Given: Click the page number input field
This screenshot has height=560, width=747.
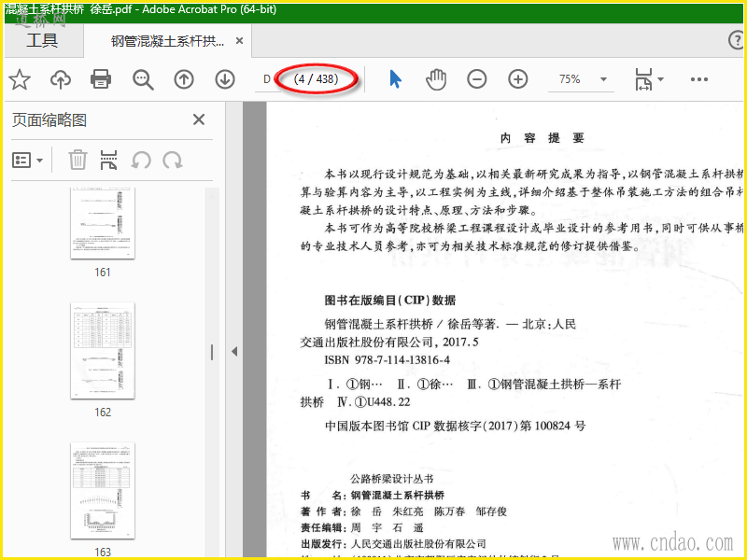Looking at the screenshot, I should pyautogui.click(x=268, y=79).
